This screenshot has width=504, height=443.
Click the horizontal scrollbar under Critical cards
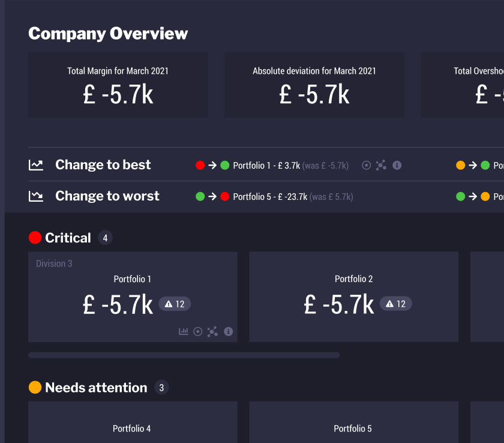tap(184, 355)
